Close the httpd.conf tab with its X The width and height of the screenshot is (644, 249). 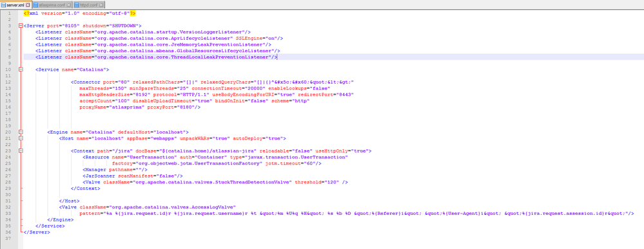(101, 5)
